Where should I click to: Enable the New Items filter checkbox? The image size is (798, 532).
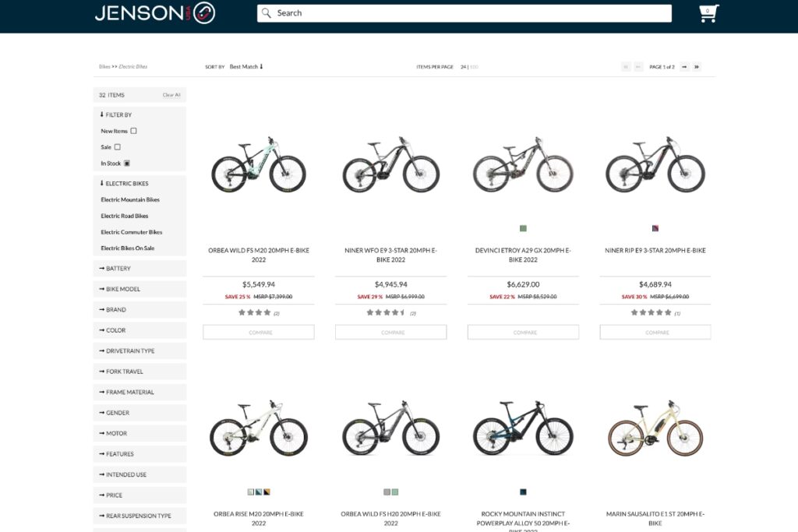133,131
